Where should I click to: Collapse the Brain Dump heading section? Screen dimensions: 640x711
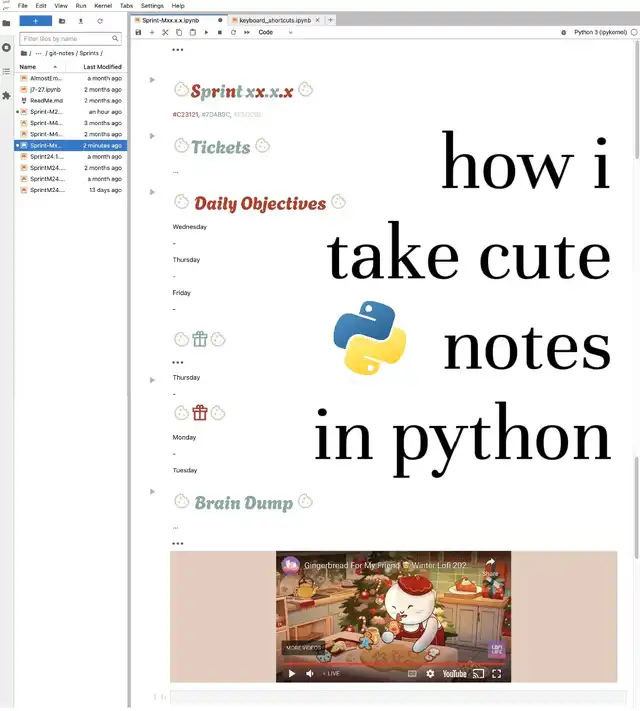coord(152,491)
